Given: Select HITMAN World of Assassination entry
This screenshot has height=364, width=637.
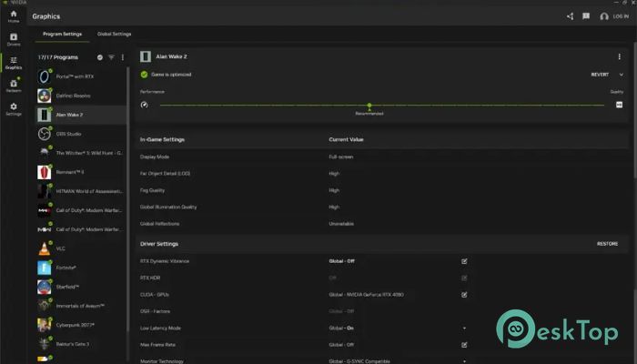Looking at the screenshot, I should tap(80, 191).
